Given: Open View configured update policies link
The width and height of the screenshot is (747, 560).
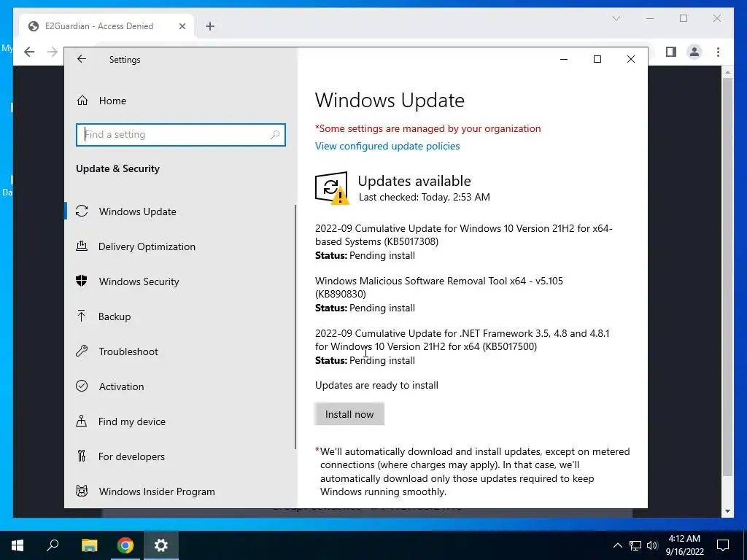Looking at the screenshot, I should click(387, 146).
